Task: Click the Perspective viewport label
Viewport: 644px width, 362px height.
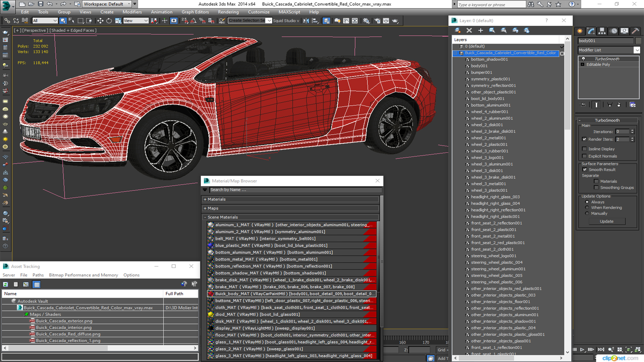Action: click(x=35, y=31)
